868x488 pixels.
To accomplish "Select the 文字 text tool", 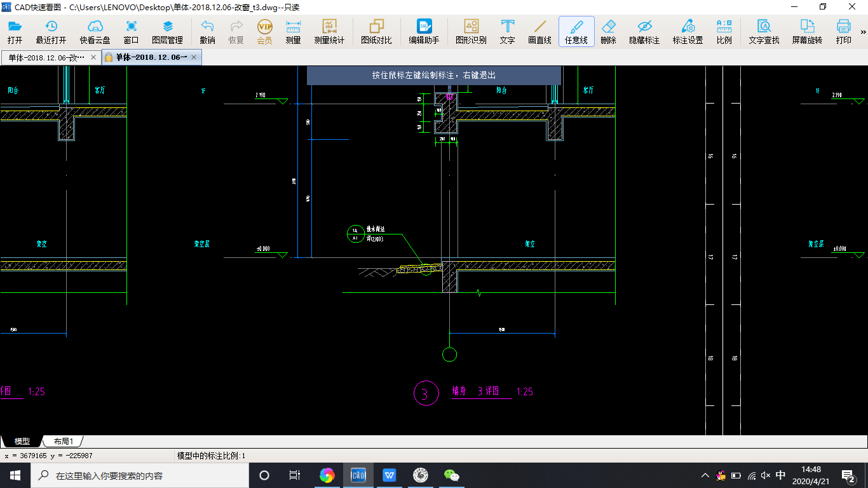I will coord(508,32).
